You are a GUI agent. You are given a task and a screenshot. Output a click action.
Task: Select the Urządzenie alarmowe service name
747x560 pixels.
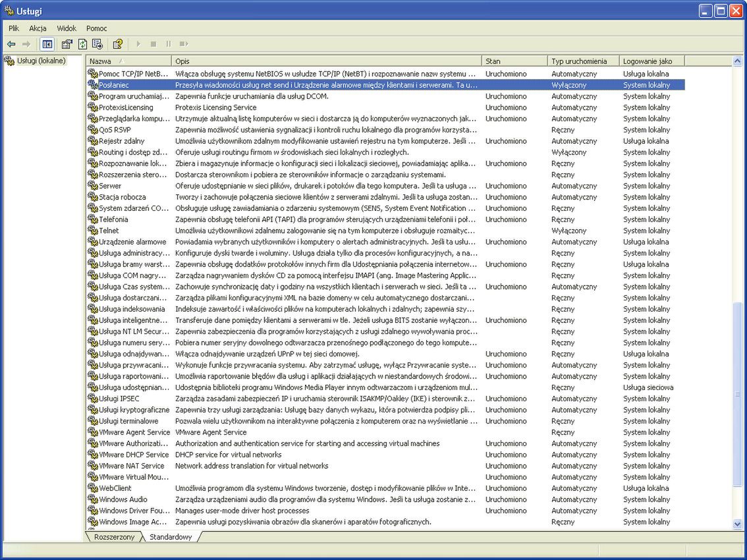(x=132, y=242)
